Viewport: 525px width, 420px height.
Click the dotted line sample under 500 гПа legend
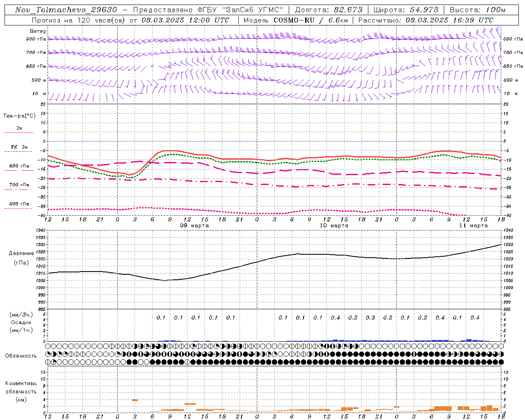click(x=19, y=208)
